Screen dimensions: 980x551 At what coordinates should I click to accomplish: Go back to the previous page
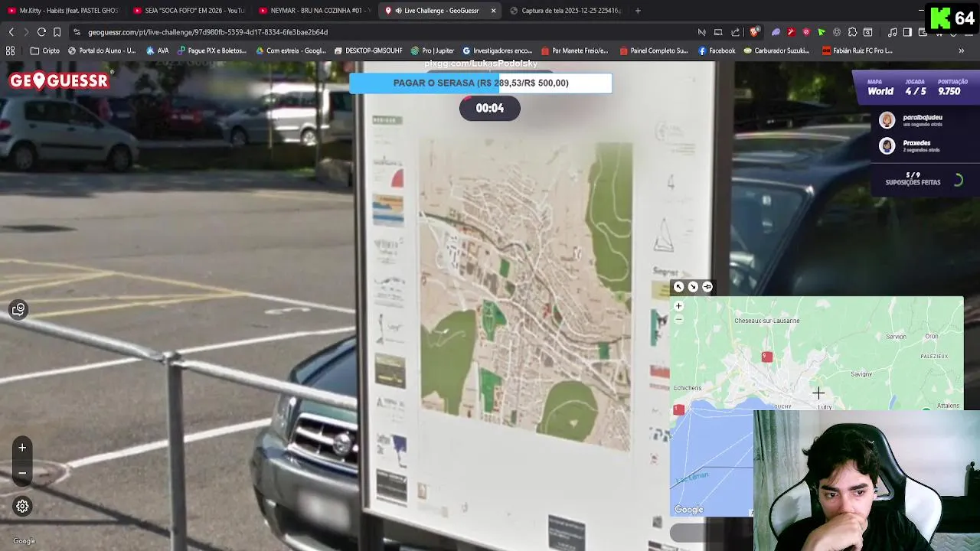[11, 32]
